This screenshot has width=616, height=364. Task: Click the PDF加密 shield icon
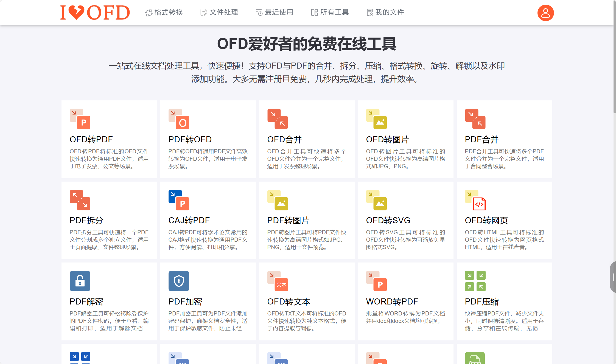(x=179, y=281)
